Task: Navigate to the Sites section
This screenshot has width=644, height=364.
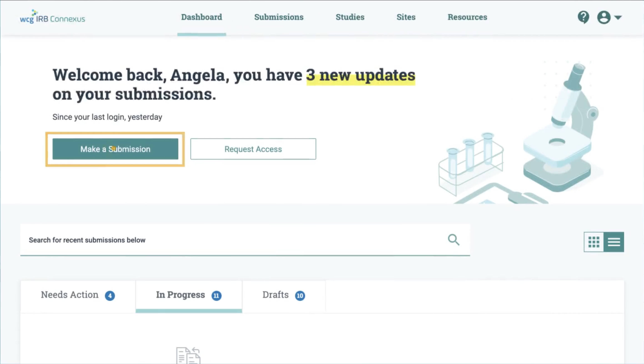Action: click(x=406, y=17)
